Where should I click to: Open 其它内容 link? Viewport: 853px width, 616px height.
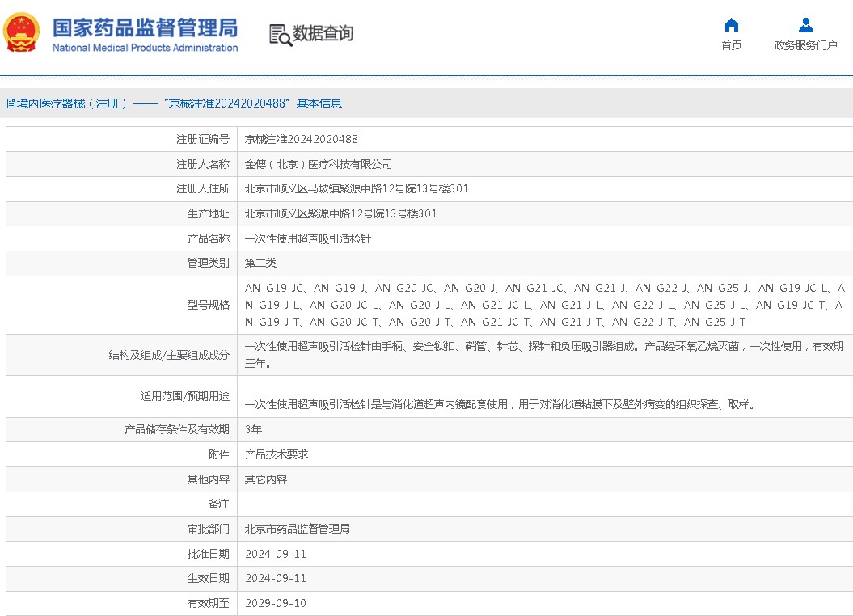tap(265, 479)
